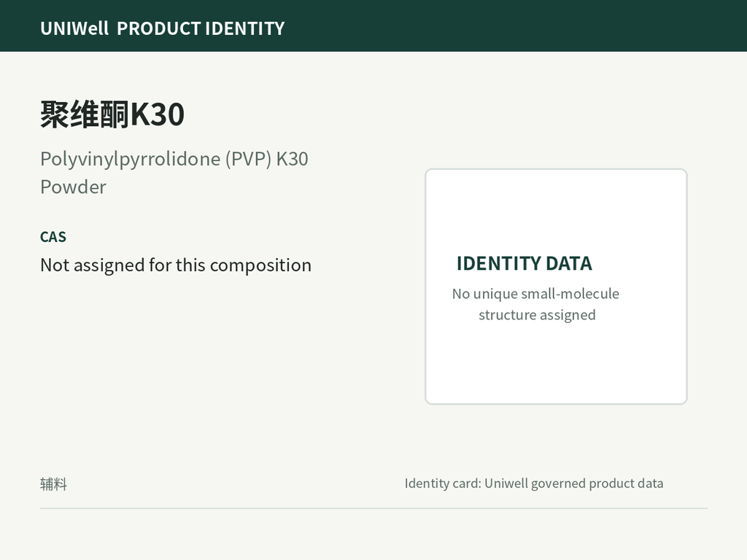Click the dark green header bar
The image size is (747, 560).
(x=373, y=26)
